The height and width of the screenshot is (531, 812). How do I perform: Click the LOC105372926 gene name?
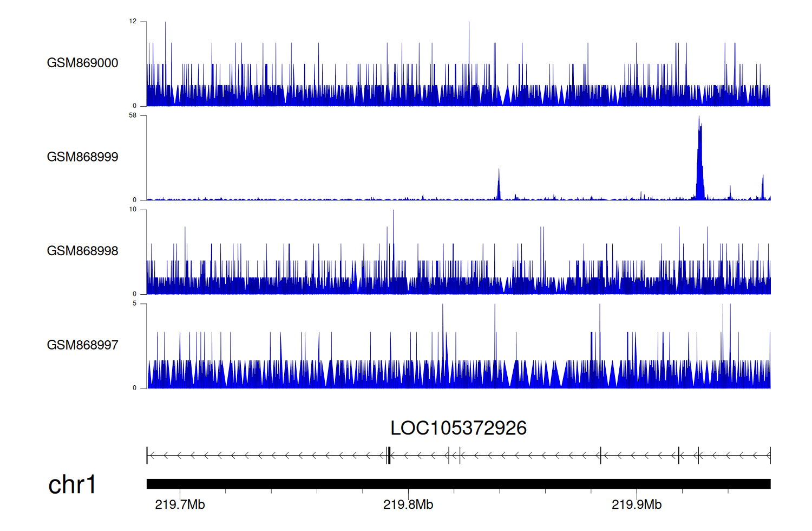pyautogui.click(x=458, y=428)
